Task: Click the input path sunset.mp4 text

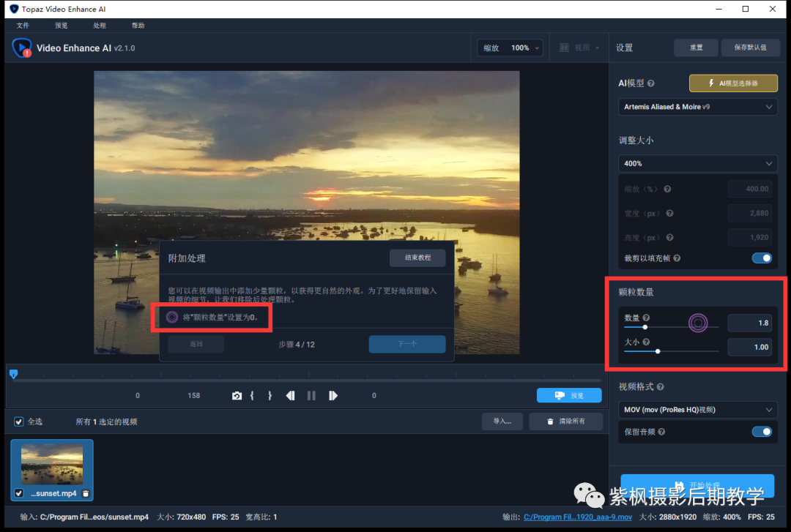Action: point(94,517)
